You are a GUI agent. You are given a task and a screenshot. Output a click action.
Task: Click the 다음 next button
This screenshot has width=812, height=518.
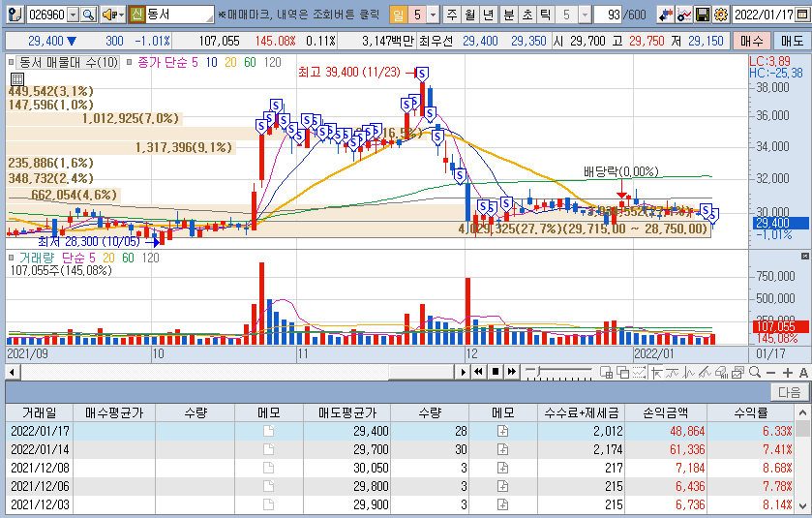click(789, 393)
